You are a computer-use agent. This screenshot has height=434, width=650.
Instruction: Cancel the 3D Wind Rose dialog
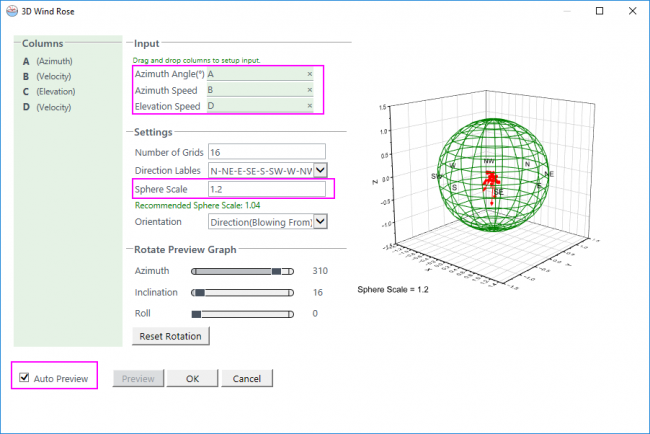[247, 378]
